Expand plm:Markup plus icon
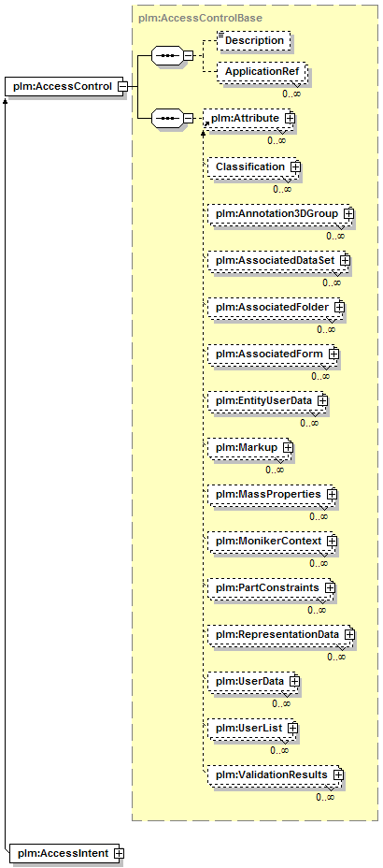 [x=287, y=446]
